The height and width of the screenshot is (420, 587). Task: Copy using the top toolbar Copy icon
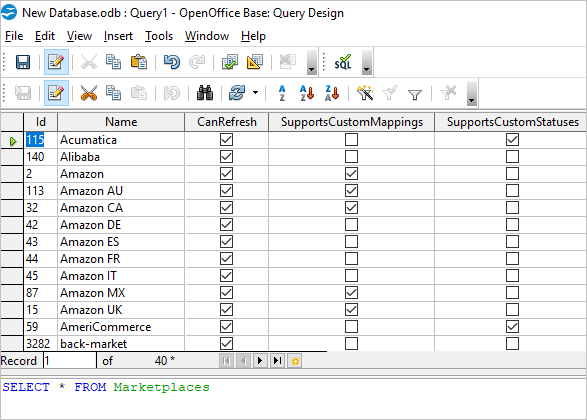point(113,62)
